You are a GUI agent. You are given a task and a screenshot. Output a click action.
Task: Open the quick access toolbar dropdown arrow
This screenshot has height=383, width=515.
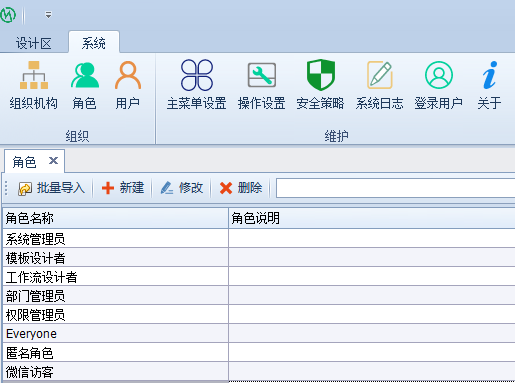point(48,15)
